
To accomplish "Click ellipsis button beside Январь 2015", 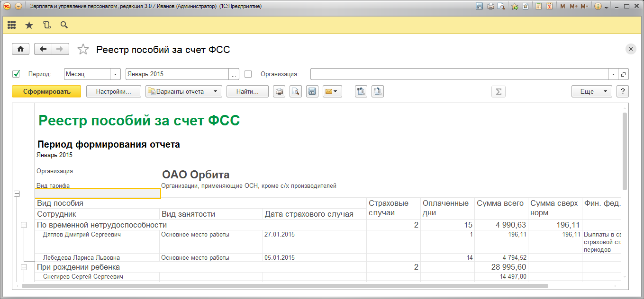I will coord(234,74).
